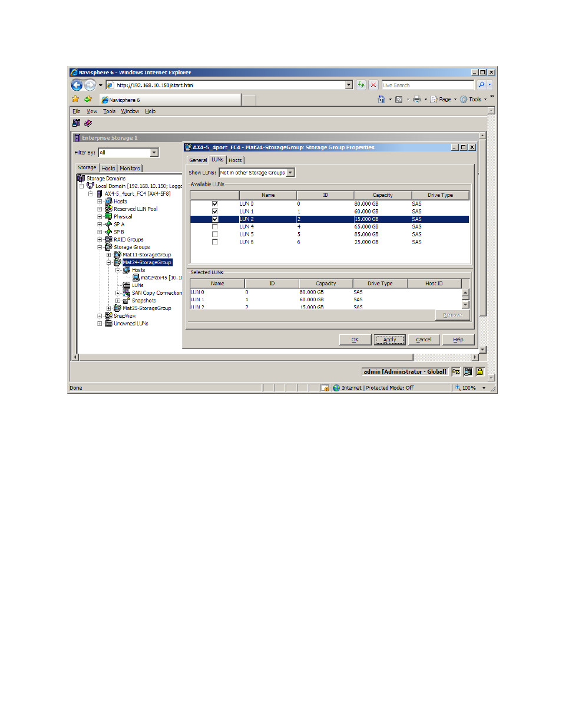Click the Help button in dialog
Screen dimensions: 562x728
(x=458, y=340)
